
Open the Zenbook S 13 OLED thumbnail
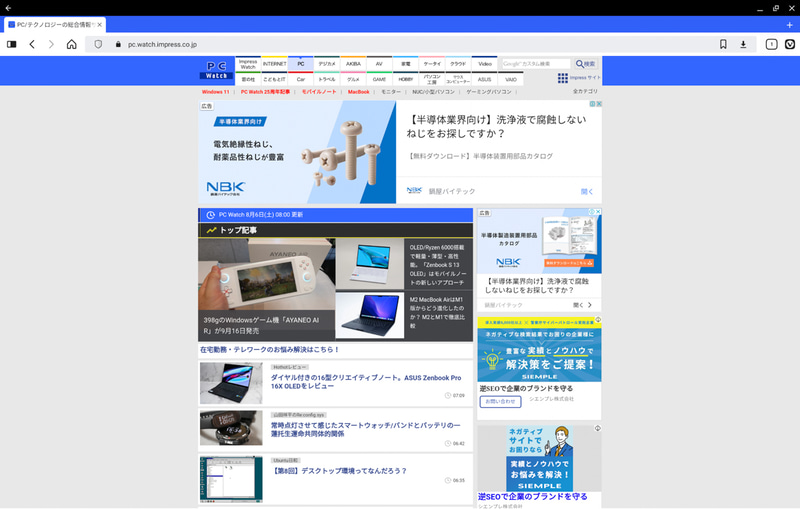coord(370,264)
